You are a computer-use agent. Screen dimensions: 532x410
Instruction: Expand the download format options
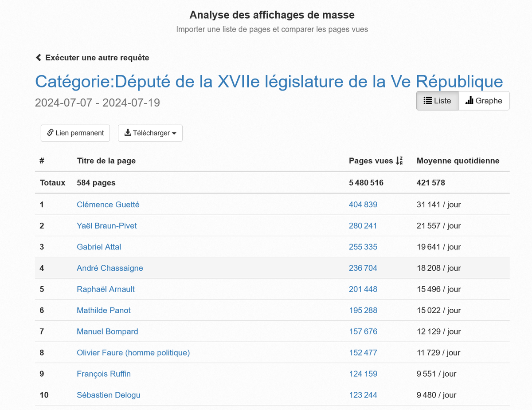[x=150, y=133]
